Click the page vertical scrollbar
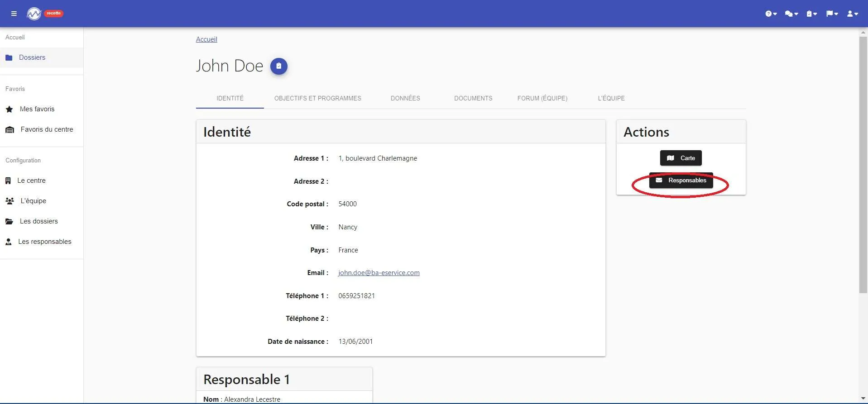The image size is (868, 404). (863, 165)
